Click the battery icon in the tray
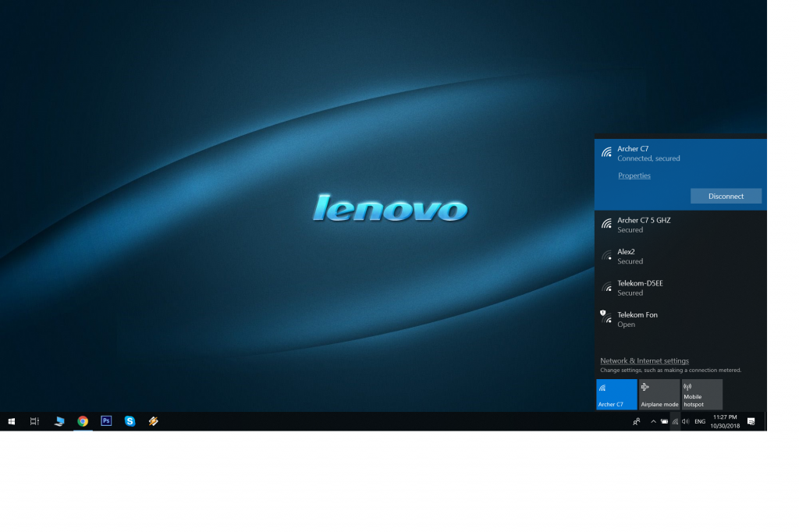The width and height of the screenshot is (799, 532). [x=665, y=421]
